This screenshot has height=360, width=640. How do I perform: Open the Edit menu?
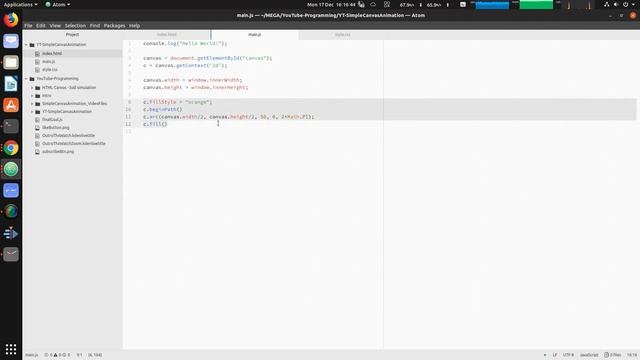coord(41,25)
